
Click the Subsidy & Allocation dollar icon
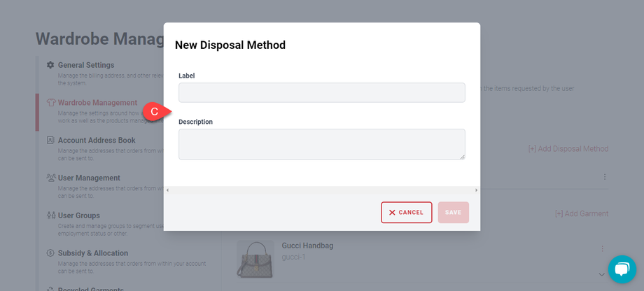[50, 253]
